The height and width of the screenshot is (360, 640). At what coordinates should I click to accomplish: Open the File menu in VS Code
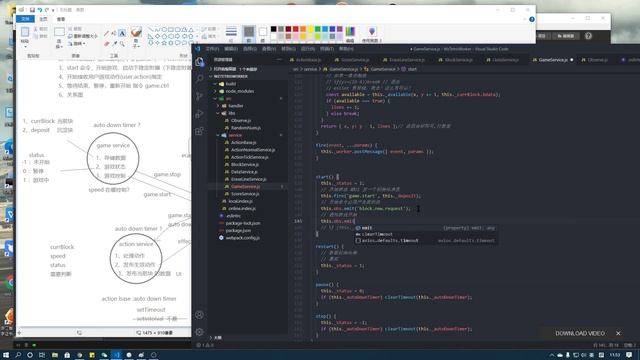point(212,49)
